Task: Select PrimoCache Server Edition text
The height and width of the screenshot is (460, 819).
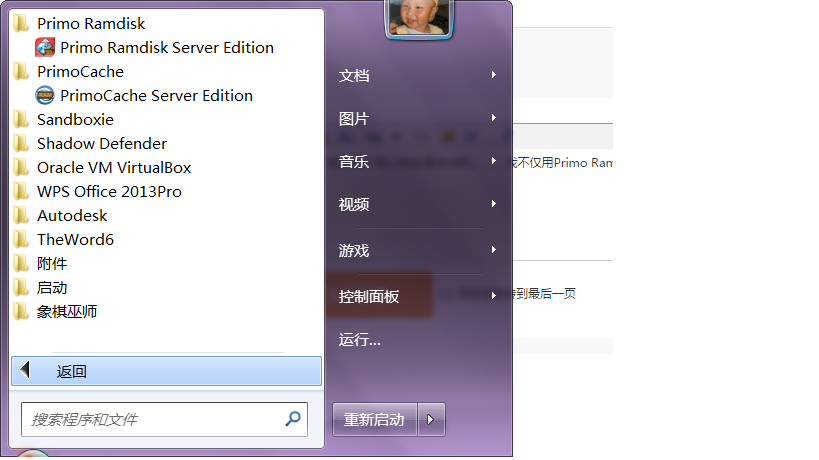Action: [x=156, y=96]
